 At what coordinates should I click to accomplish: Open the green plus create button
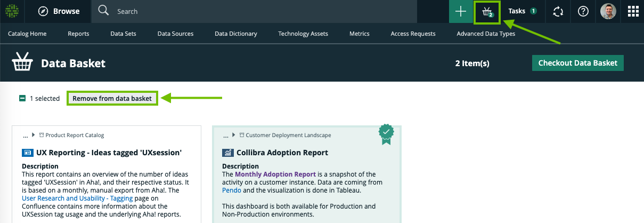[461, 11]
